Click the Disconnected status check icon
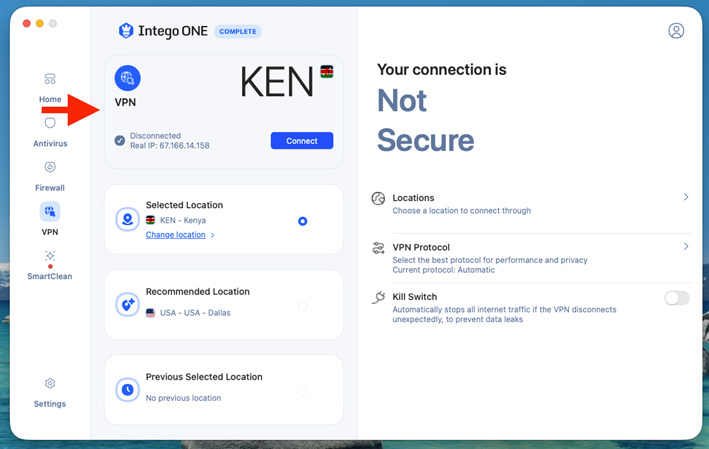 coord(120,141)
